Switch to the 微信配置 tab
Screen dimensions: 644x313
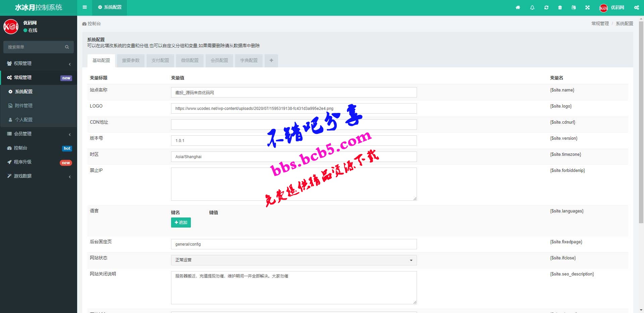click(x=190, y=61)
